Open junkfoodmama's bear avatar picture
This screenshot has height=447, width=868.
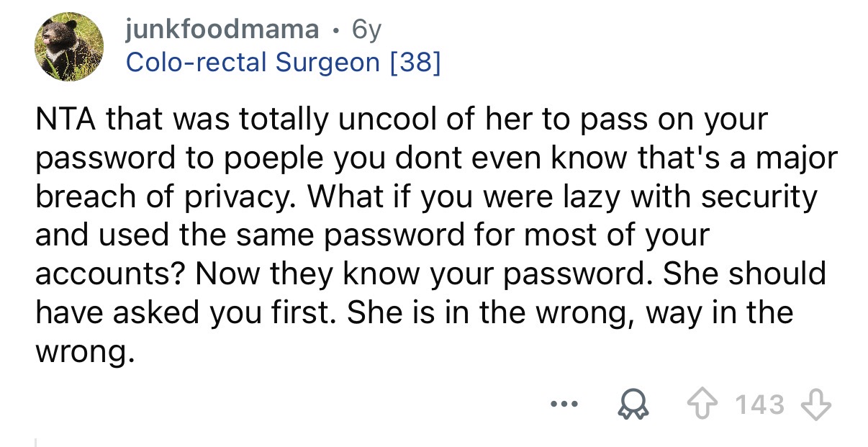(71, 46)
